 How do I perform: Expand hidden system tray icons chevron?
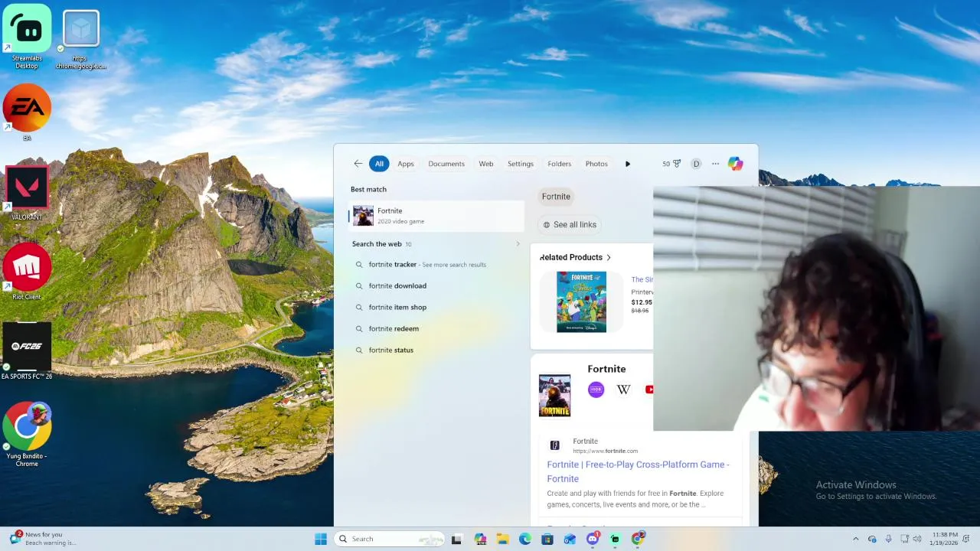(856, 539)
